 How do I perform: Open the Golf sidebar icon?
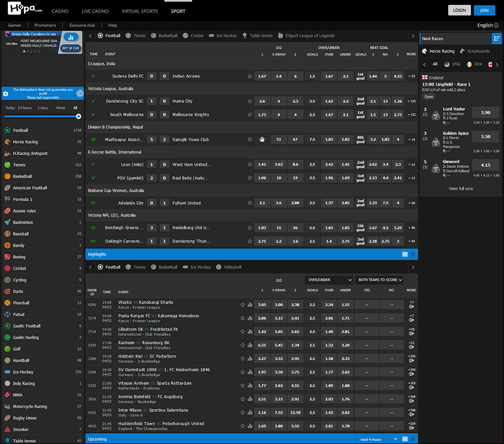point(7,349)
